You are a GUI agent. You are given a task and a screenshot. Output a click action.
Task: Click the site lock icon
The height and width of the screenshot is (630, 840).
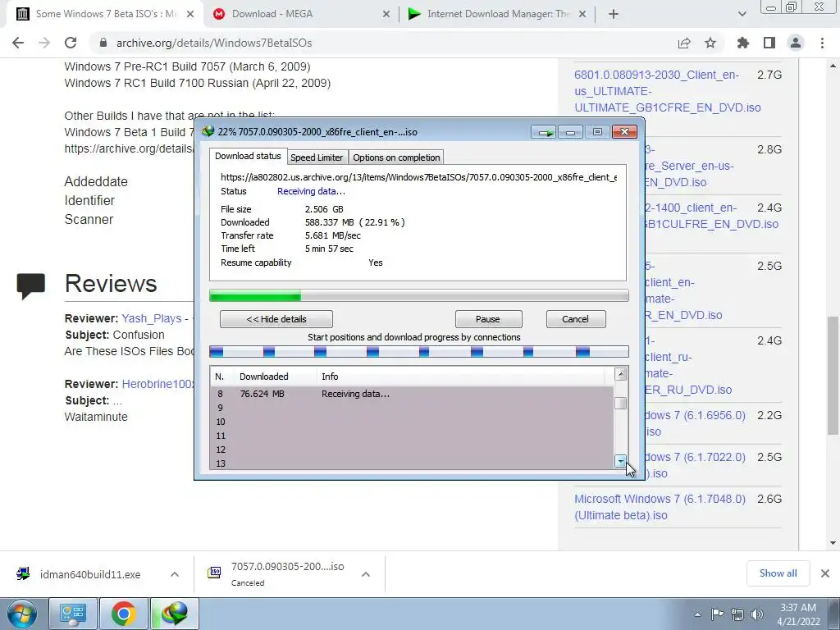click(103, 43)
